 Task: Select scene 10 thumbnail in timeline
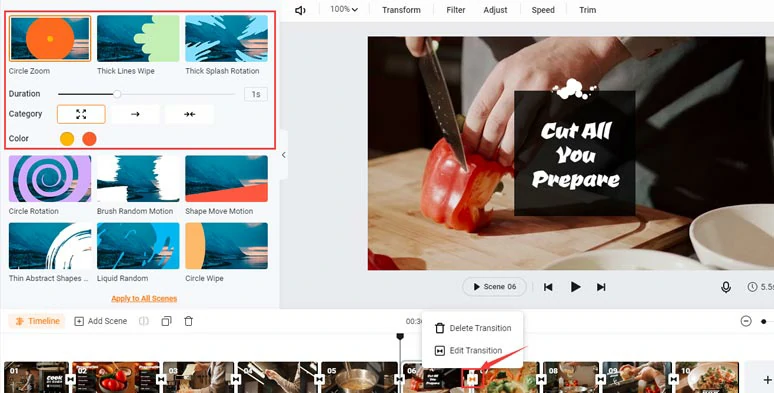coord(707,377)
